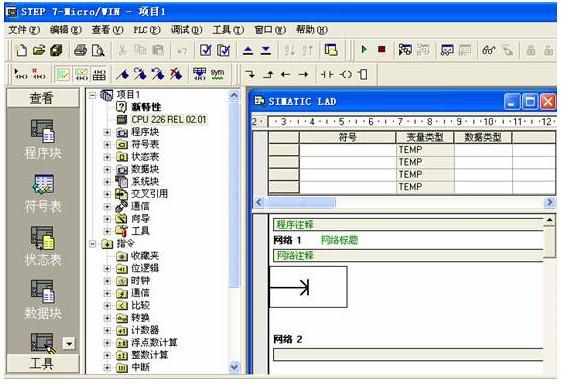Open the 编辑(E) menu
This screenshot has height=384, width=561.
click(65, 30)
